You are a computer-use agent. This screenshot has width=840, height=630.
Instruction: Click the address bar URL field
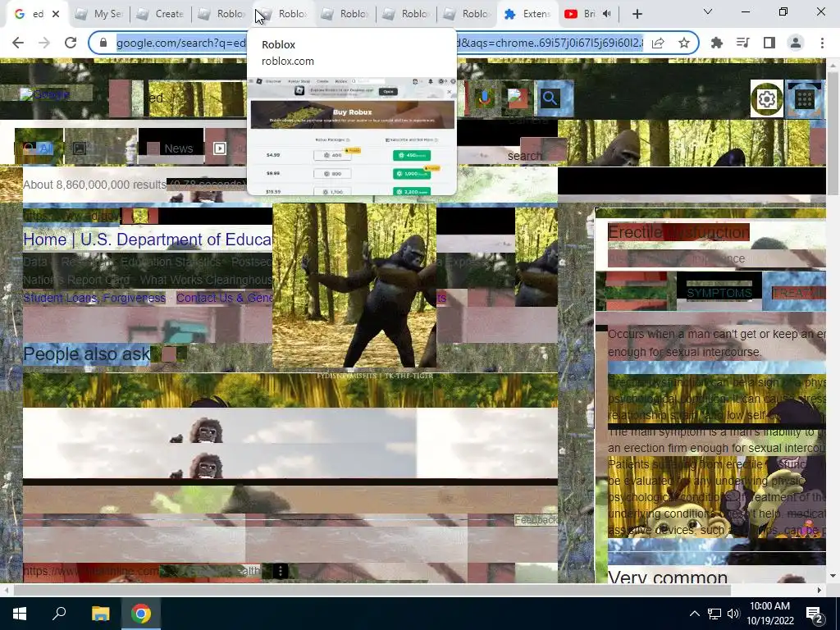point(379,43)
